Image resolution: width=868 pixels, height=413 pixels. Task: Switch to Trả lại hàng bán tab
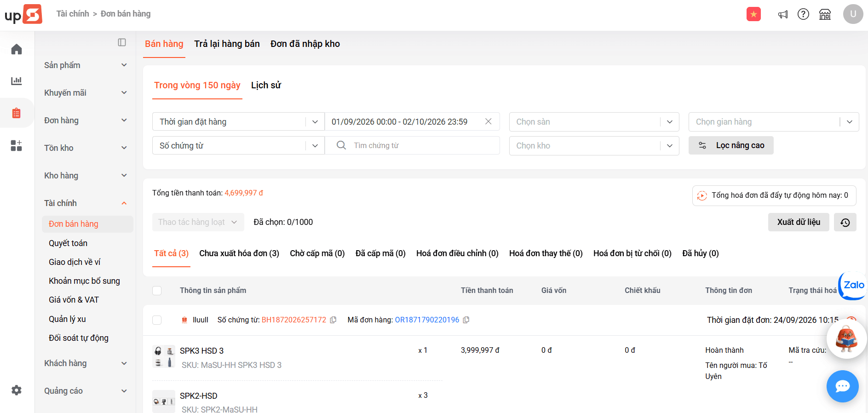pyautogui.click(x=227, y=44)
